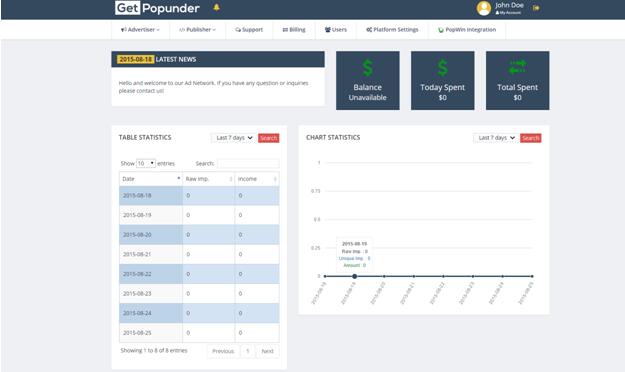625x372 pixels.
Task: Click the 2015-08-23 table row date
Action: [x=137, y=294]
